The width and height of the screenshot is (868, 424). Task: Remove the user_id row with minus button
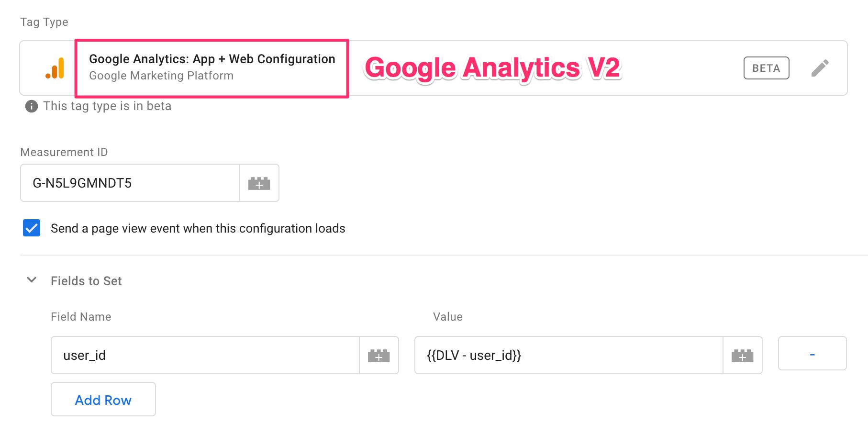pos(812,354)
